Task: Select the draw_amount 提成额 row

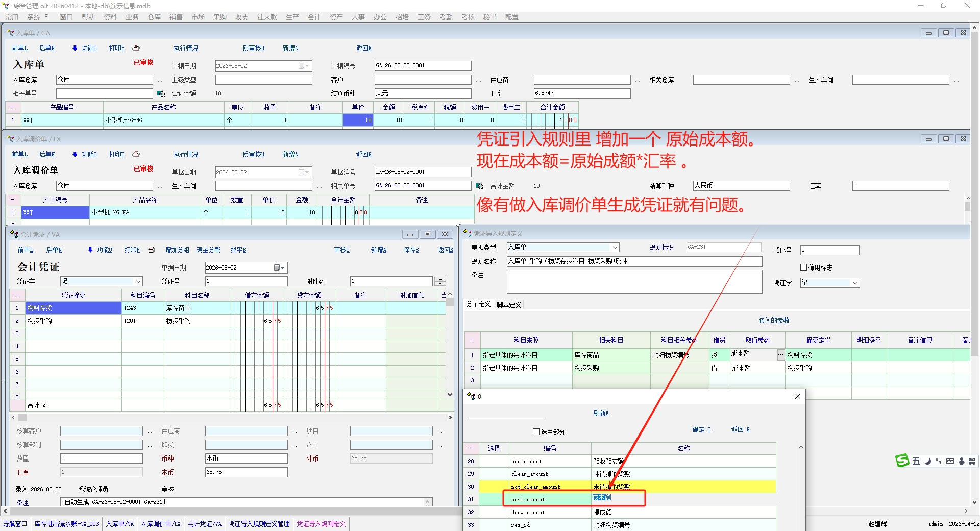Action: pyautogui.click(x=620, y=512)
